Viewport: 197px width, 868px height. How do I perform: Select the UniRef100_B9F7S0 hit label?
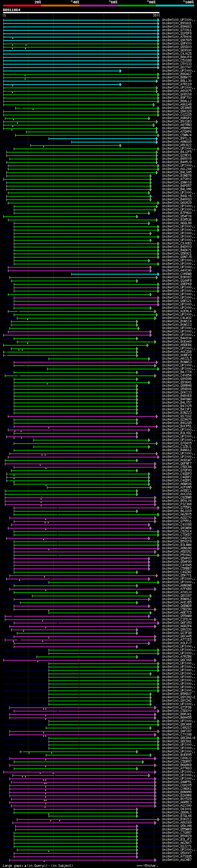(177, 98)
